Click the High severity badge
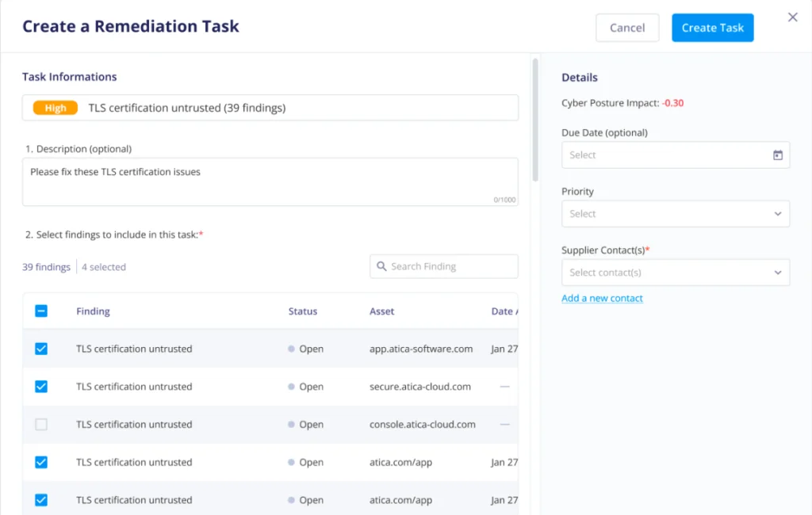Image resolution: width=812 pixels, height=515 pixels. point(55,108)
